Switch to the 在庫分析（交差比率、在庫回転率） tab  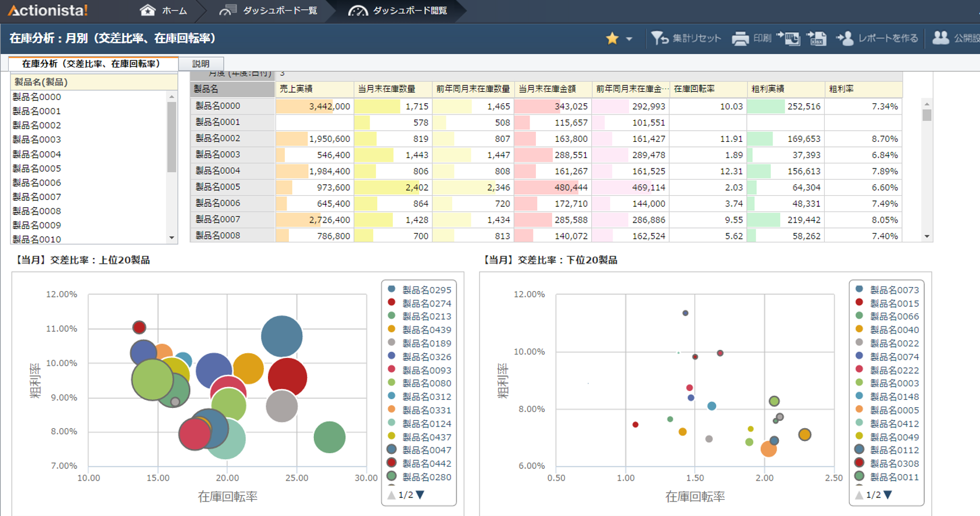pos(92,63)
